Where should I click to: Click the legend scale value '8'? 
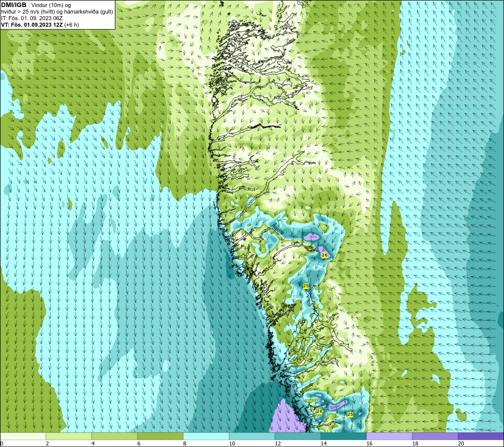pos(185,444)
